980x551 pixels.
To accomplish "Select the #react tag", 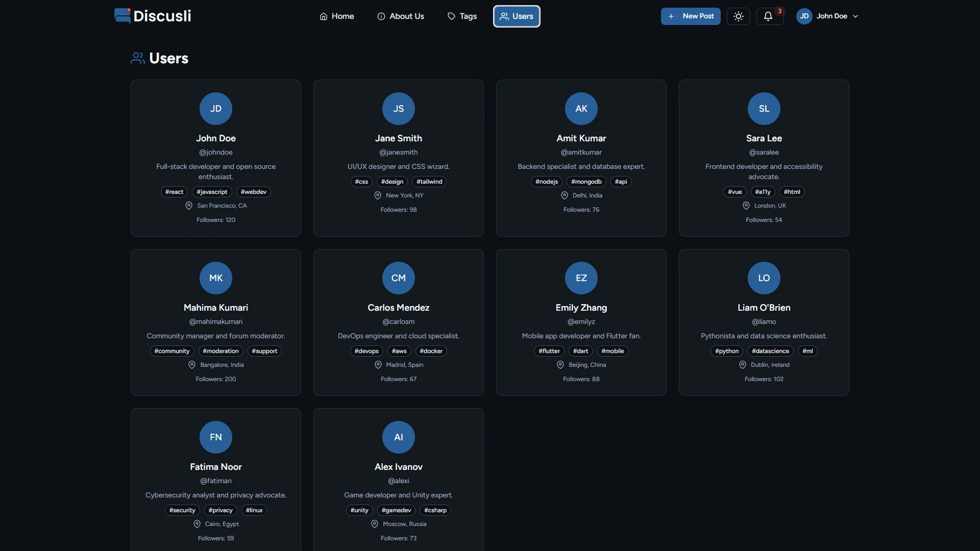I will click(174, 192).
